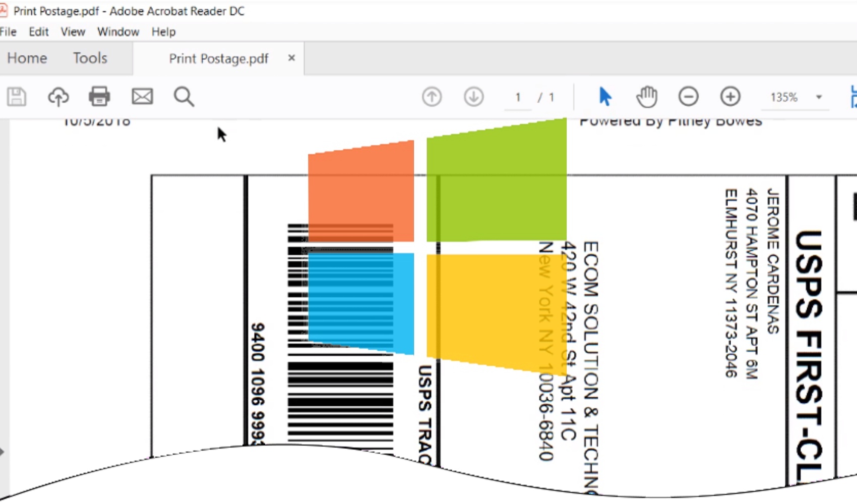Close the Print Postage.pdf tab
The width and height of the screenshot is (857, 504).
[291, 58]
